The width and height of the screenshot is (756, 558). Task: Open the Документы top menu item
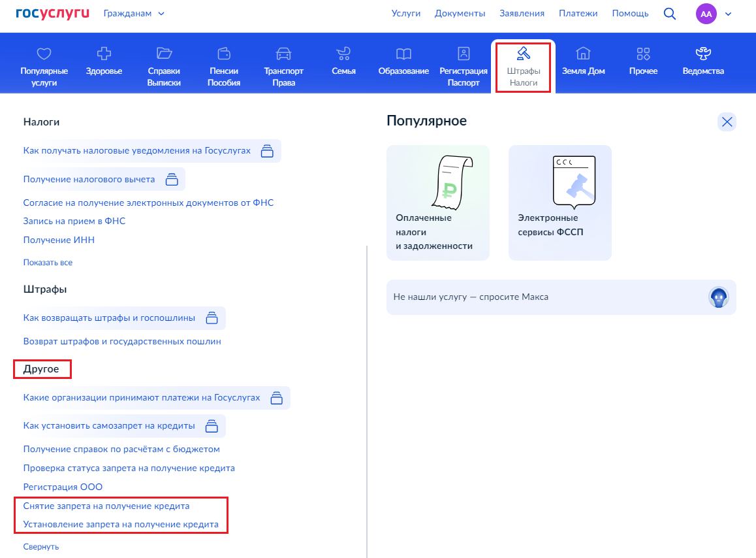460,14
